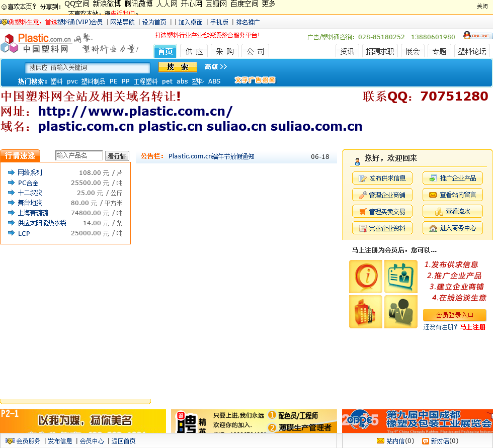The image size is (493, 448).
Task: Click the green arrow icon on 推广企业产品
Action: [x=433, y=178]
